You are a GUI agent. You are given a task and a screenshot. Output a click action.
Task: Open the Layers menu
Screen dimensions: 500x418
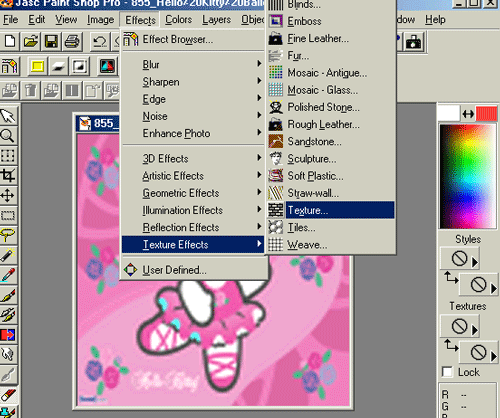(216, 20)
